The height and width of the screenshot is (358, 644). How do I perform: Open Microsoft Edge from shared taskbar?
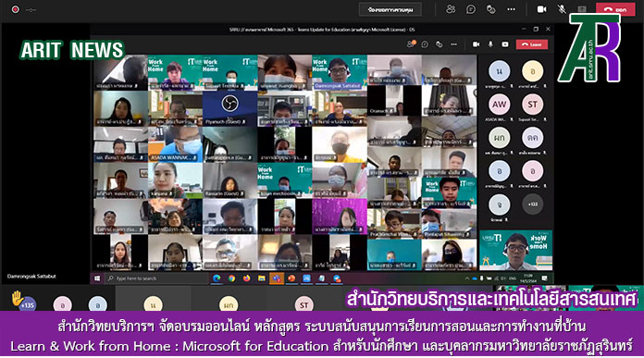[x=217, y=278]
